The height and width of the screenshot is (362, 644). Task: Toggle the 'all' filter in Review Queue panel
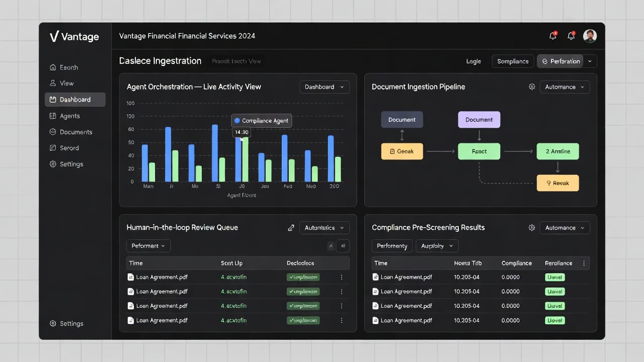pos(343,246)
